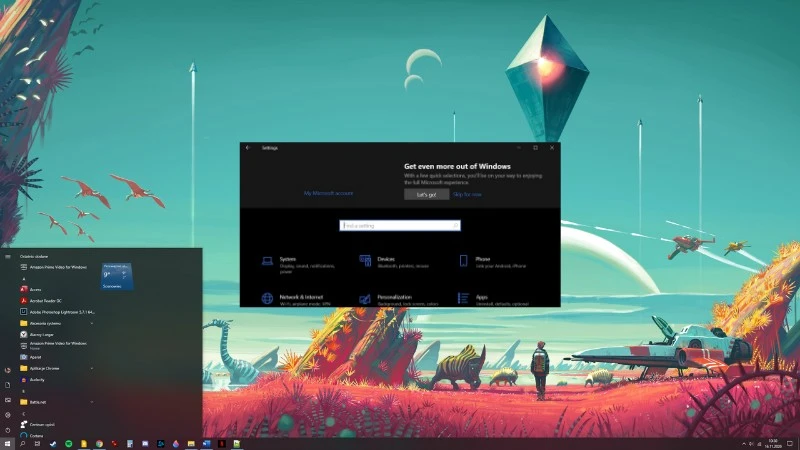This screenshot has width=800, height=450.
Task: Open taskbar clock and date
Action: [772, 443]
